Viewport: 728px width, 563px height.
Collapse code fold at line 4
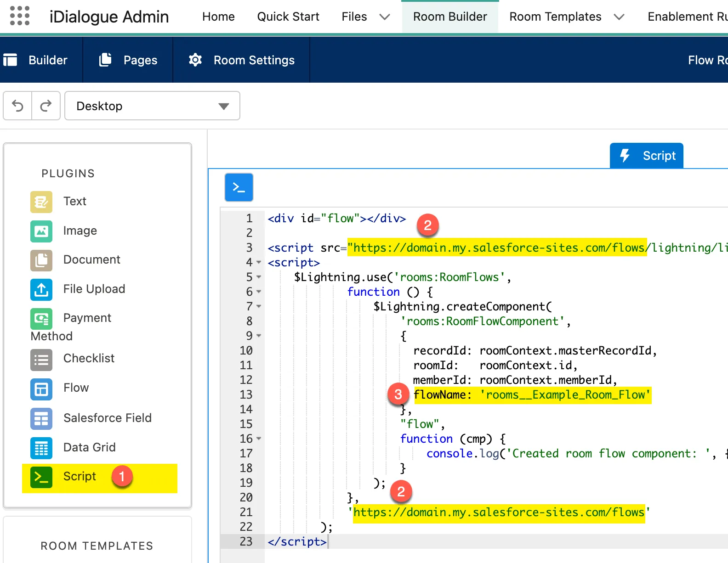coord(259,263)
